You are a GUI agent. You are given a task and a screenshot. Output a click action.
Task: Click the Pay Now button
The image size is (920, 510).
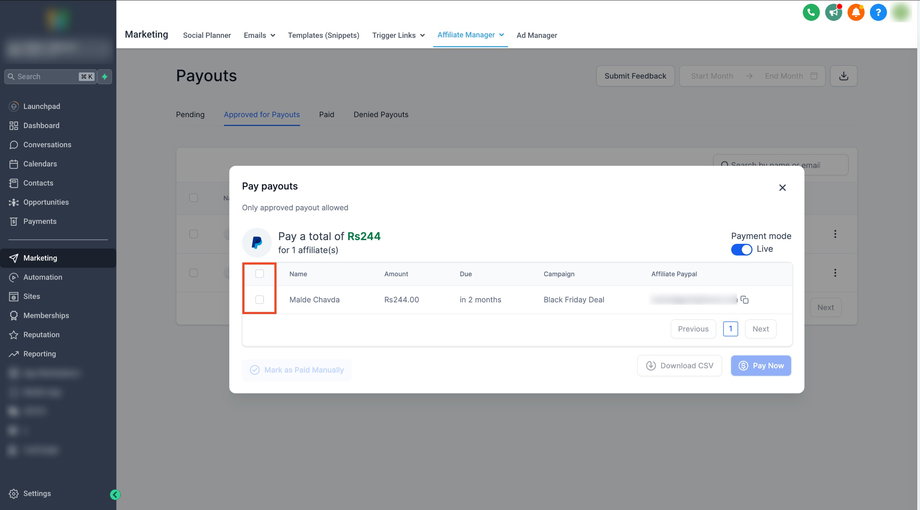(761, 366)
